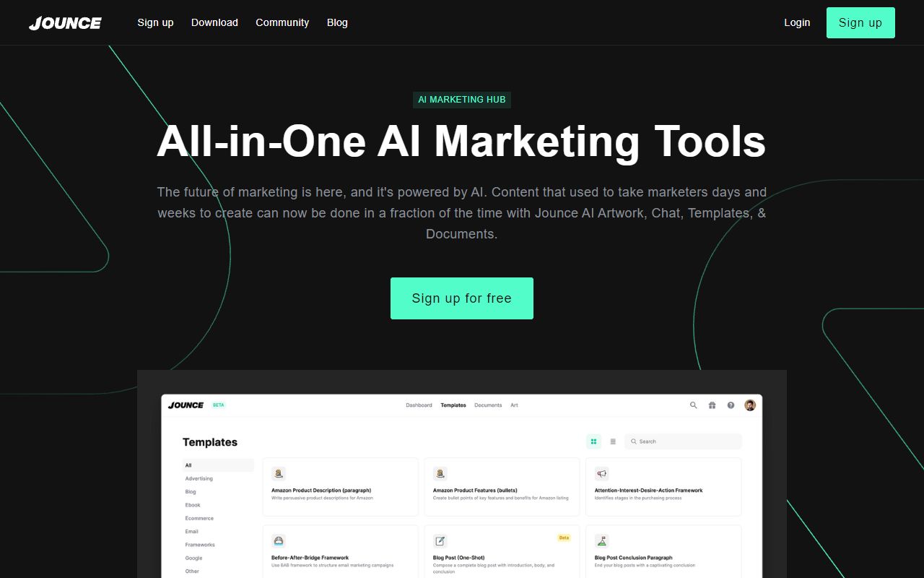The width and height of the screenshot is (924, 578).
Task: Select the Ecommerce template category
Action: click(199, 518)
